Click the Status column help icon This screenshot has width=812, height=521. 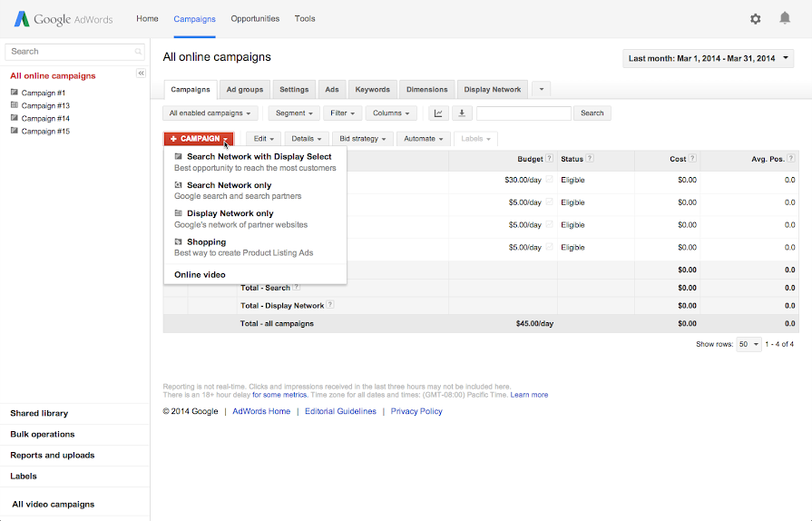590,159
